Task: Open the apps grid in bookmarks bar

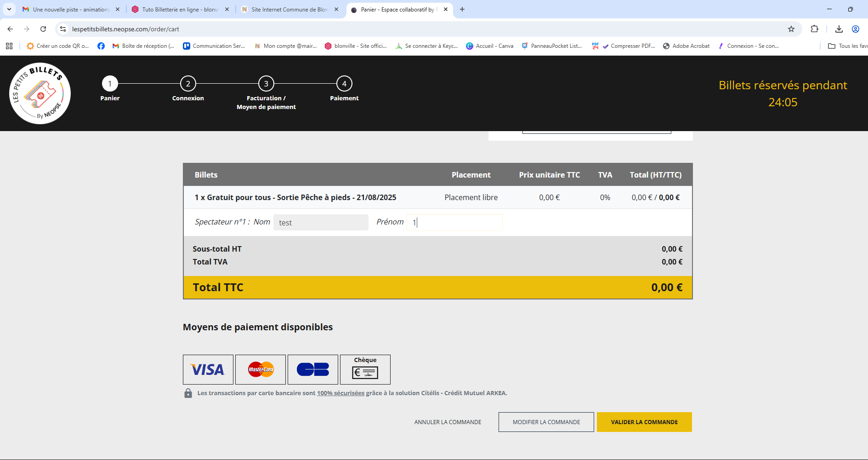Action: [x=9, y=46]
